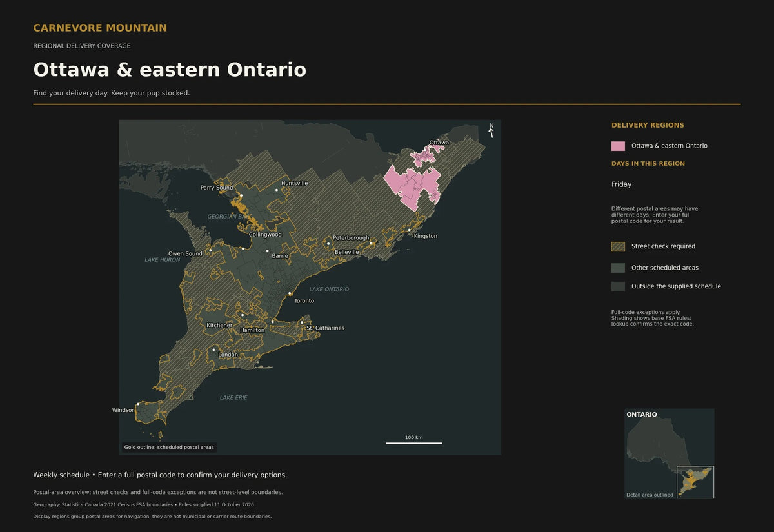Click the pink Ottawa & eastern Ontario swatch
The height and width of the screenshot is (532, 774).
tap(618, 146)
